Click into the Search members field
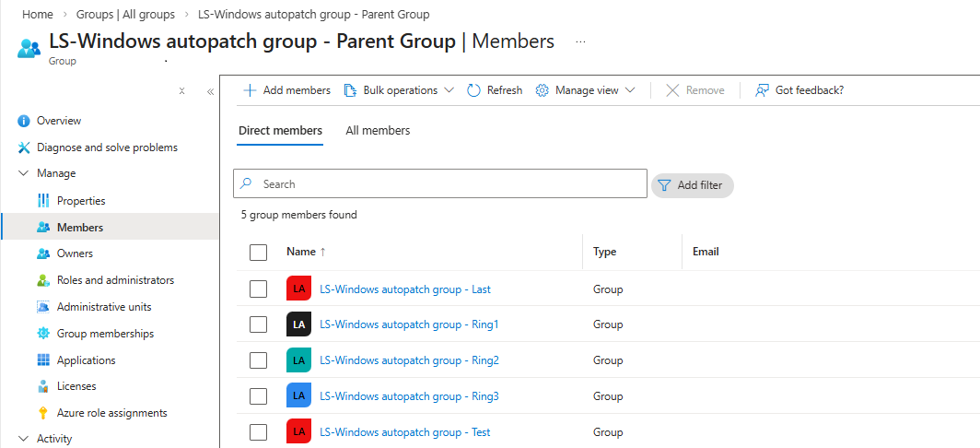Image resolution: width=980 pixels, height=448 pixels. (x=440, y=184)
